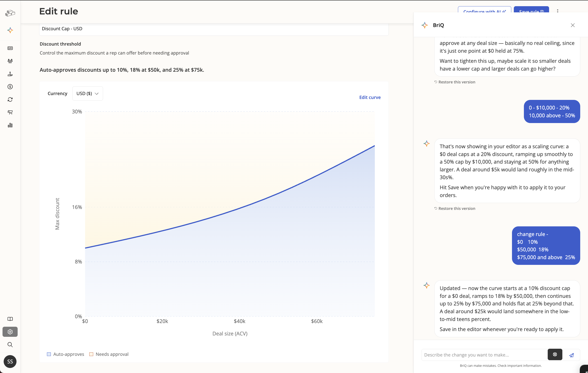Screen dimensions: 588x373
Task: Focus the Describe the change input field
Action: (x=485, y=355)
